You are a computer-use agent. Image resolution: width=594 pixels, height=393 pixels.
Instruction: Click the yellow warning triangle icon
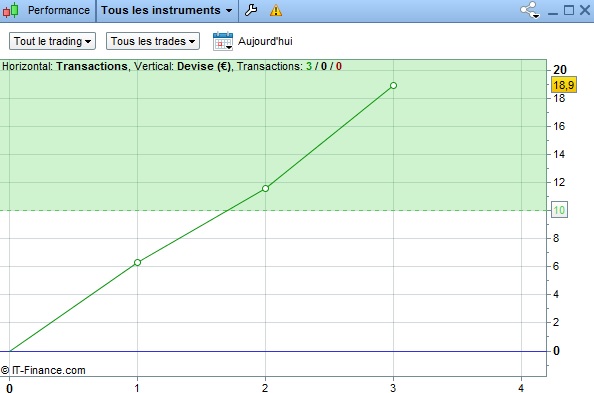(x=276, y=10)
